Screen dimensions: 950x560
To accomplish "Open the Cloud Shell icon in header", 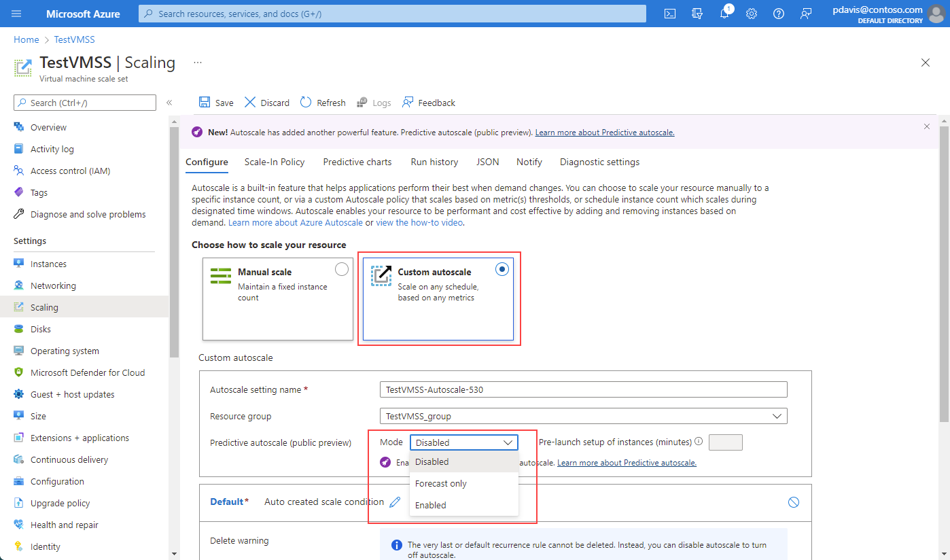I will point(670,14).
